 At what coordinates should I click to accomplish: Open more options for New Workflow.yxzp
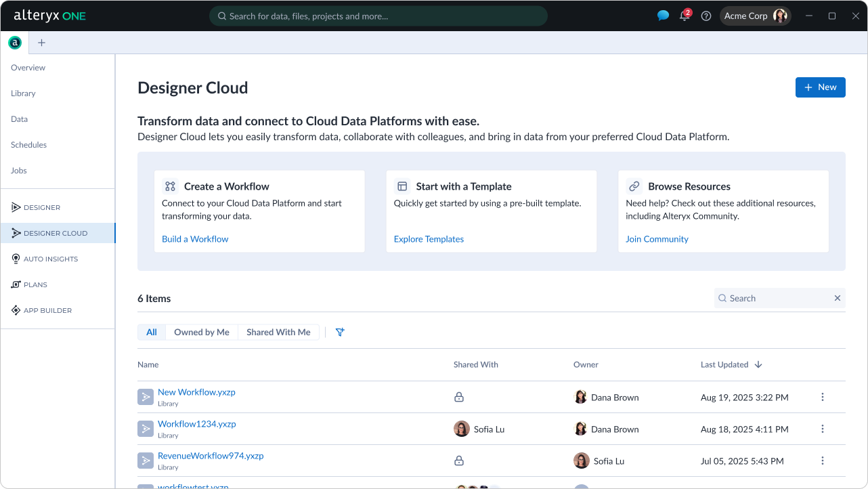823,398
